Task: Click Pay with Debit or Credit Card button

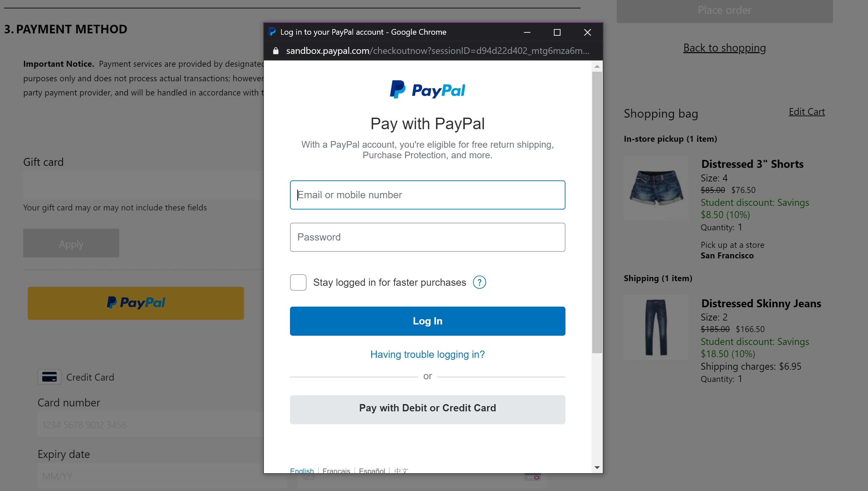Action: 427,408
